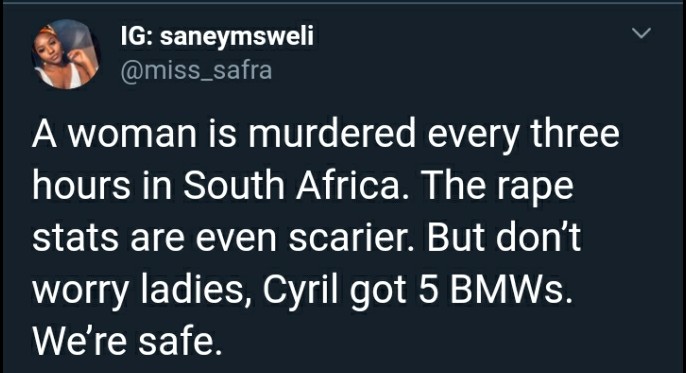Open the display name IG: saneymsweli

tap(217, 36)
